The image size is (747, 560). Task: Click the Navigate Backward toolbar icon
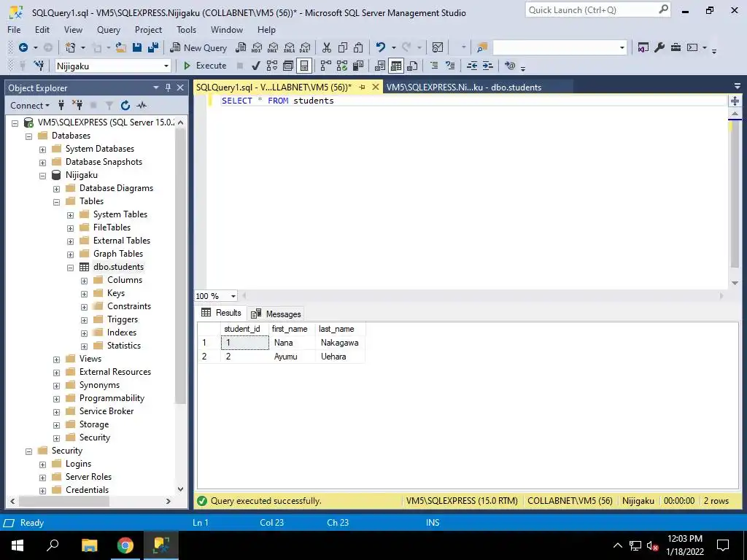(x=23, y=47)
